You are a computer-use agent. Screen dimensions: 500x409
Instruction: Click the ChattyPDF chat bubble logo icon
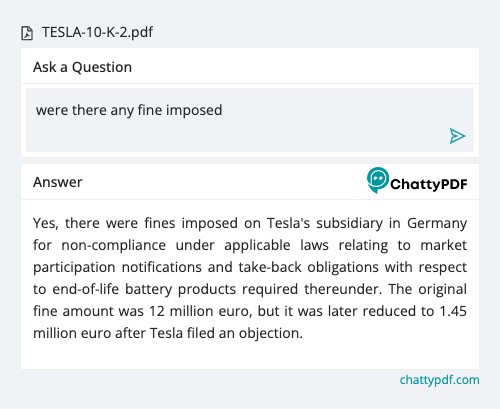[x=378, y=180]
